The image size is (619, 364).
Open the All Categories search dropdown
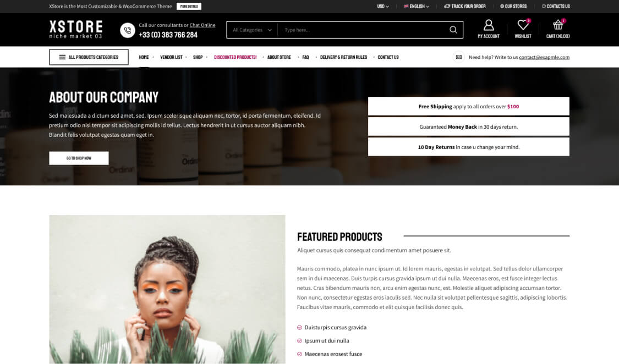pos(252,30)
